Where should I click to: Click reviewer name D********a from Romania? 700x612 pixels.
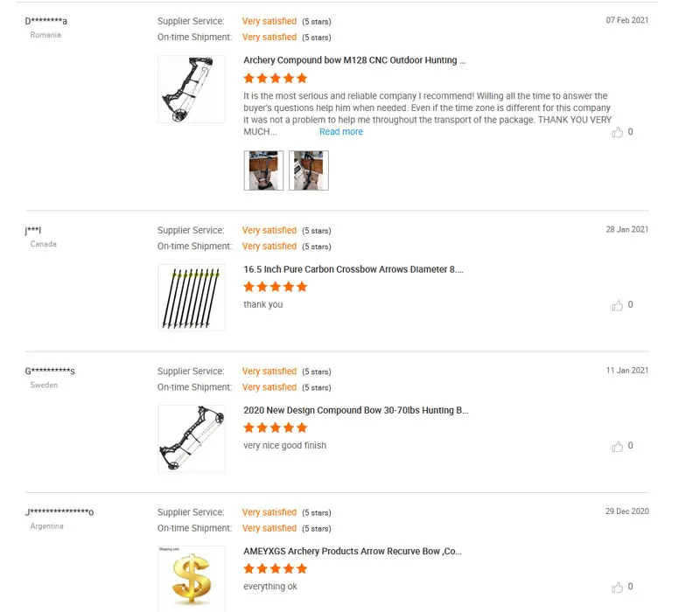point(46,21)
